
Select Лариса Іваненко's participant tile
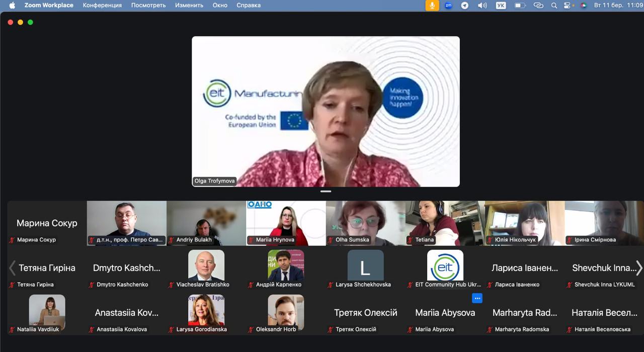[x=525, y=268]
